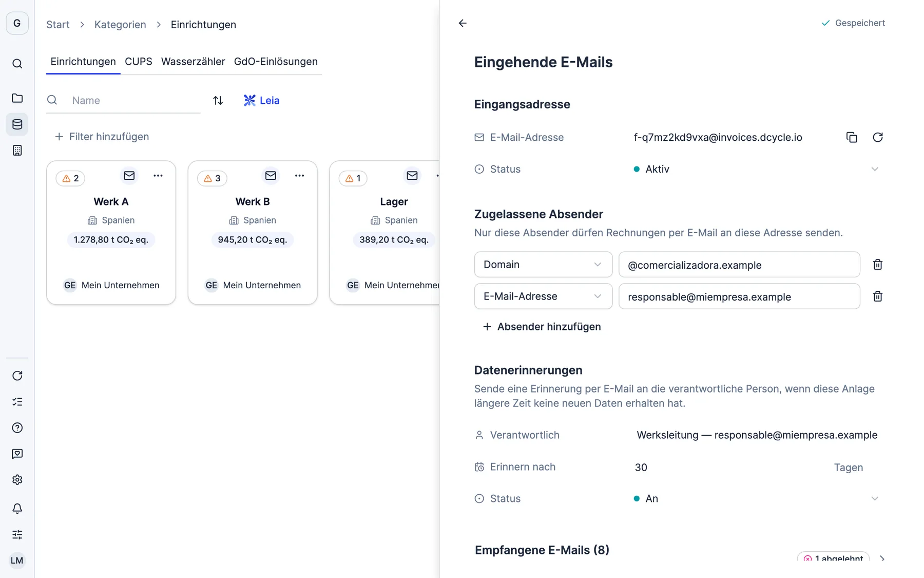This screenshot has width=924, height=578.
Task: Open the sliders preferences icon
Action: pyautogui.click(x=17, y=534)
